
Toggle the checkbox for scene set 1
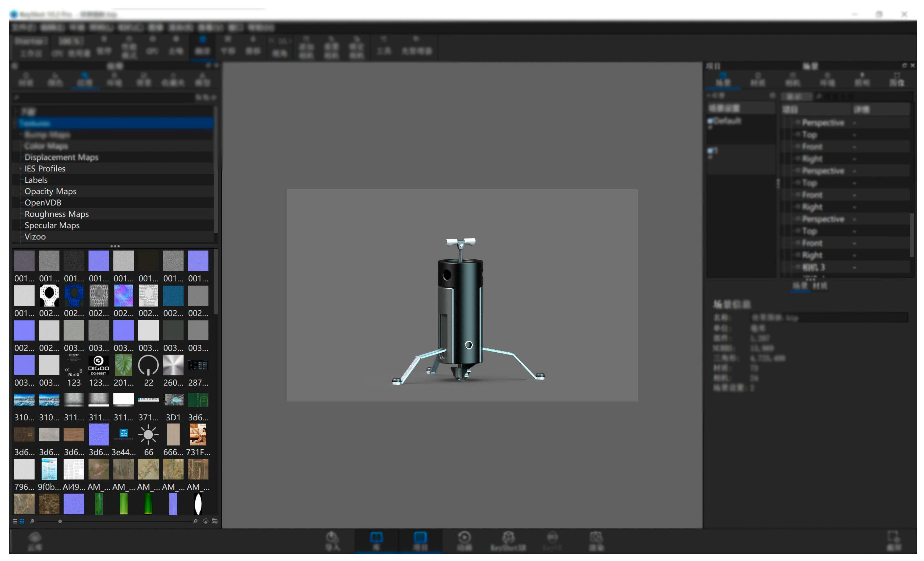click(x=710, y=151)
